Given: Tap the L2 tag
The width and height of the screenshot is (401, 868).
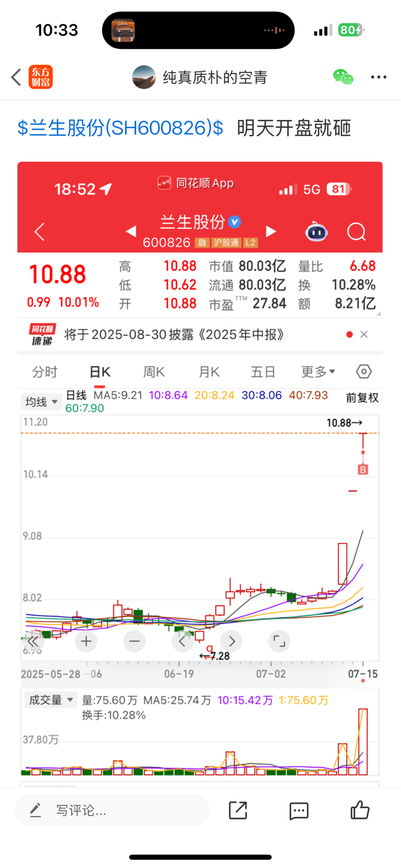Looking at the screenshot, I should [251, 243].
